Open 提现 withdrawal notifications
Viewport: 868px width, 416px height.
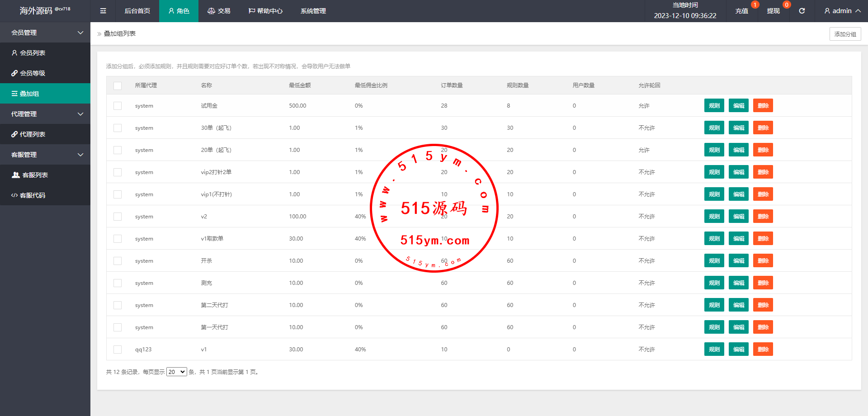pyautogui.click(x=774, y=11)
